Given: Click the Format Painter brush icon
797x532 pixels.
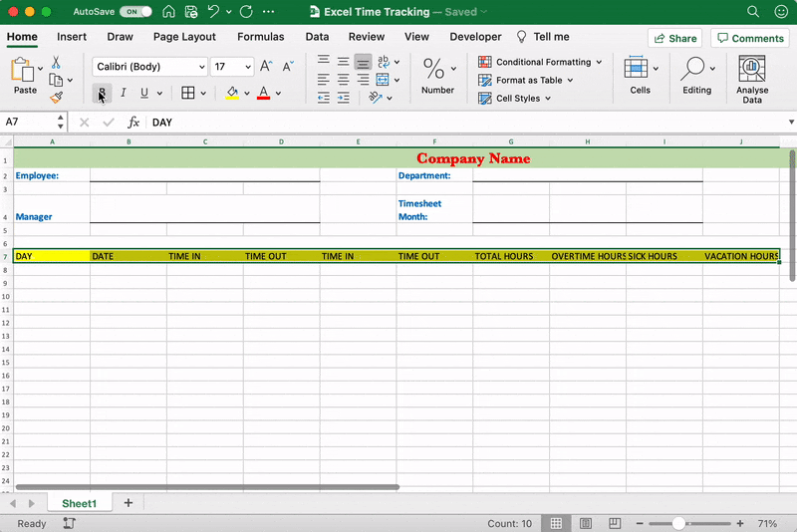Looking at the screenshot, I should pos(56,98).
